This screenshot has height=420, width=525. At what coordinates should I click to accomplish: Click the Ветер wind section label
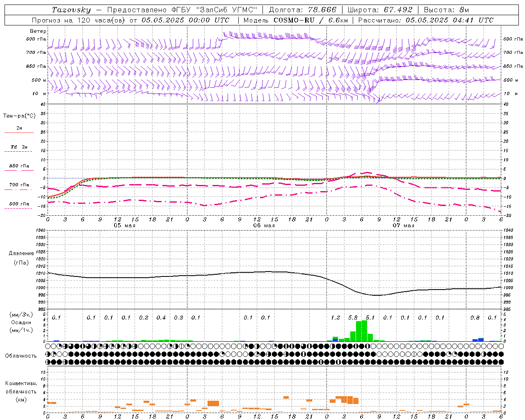(x=38, y=31)
